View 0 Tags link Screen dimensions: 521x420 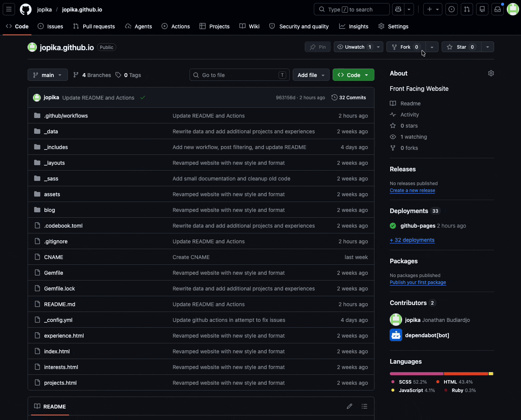coord(128,75)
